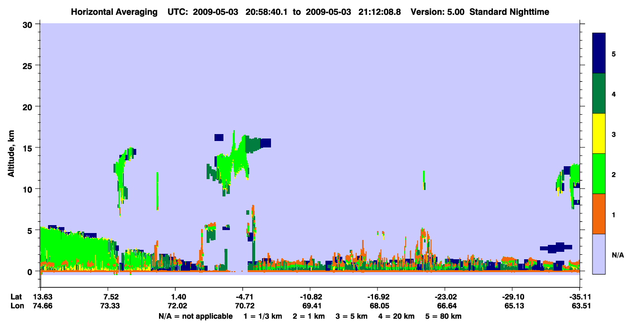Click the y-axis tick label 10
The image size is (644, 330).
click(29, 189)
